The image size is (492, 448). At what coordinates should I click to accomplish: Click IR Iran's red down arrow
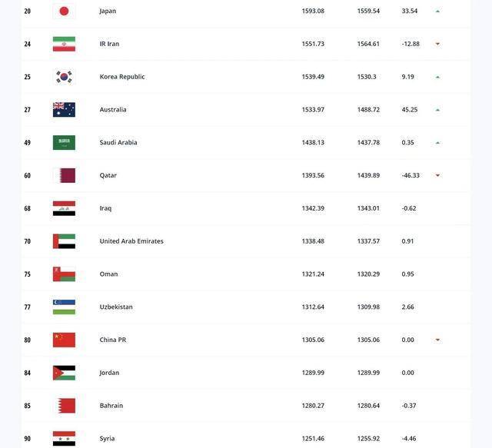point(437,44)
